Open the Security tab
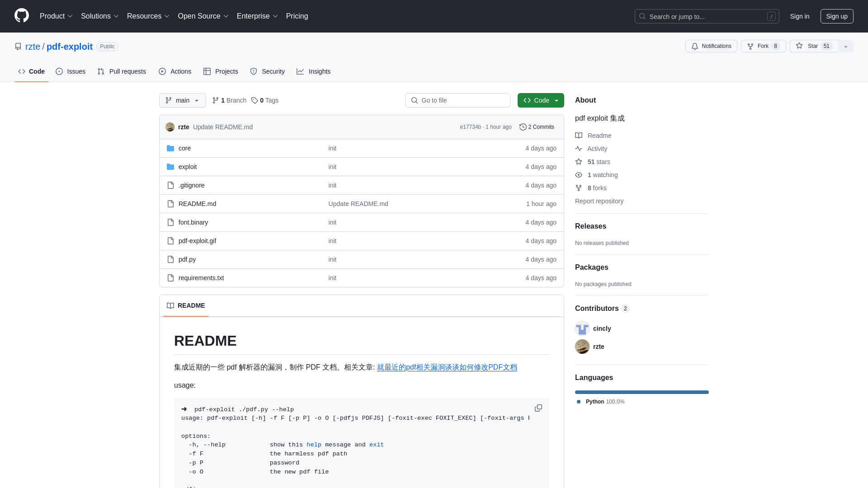This screenshot has width=868, height=488. (267, 71)
